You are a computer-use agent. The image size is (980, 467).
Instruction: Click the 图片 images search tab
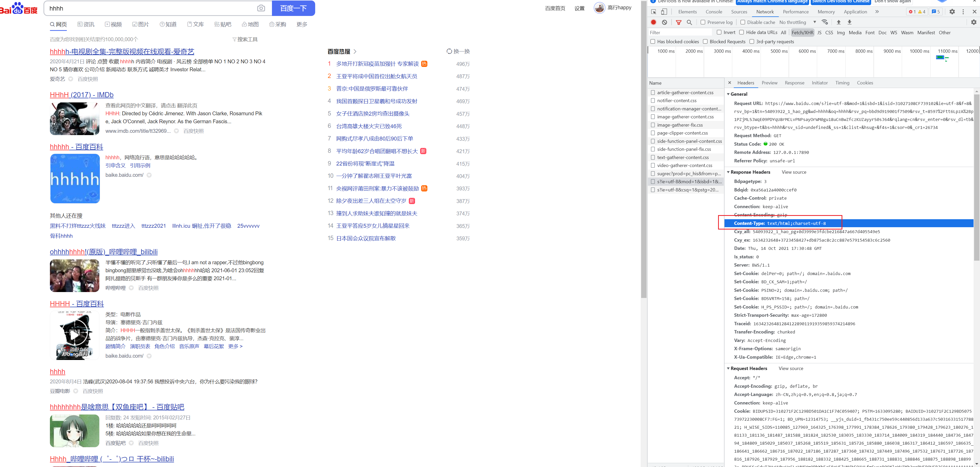tap(140, 24)
